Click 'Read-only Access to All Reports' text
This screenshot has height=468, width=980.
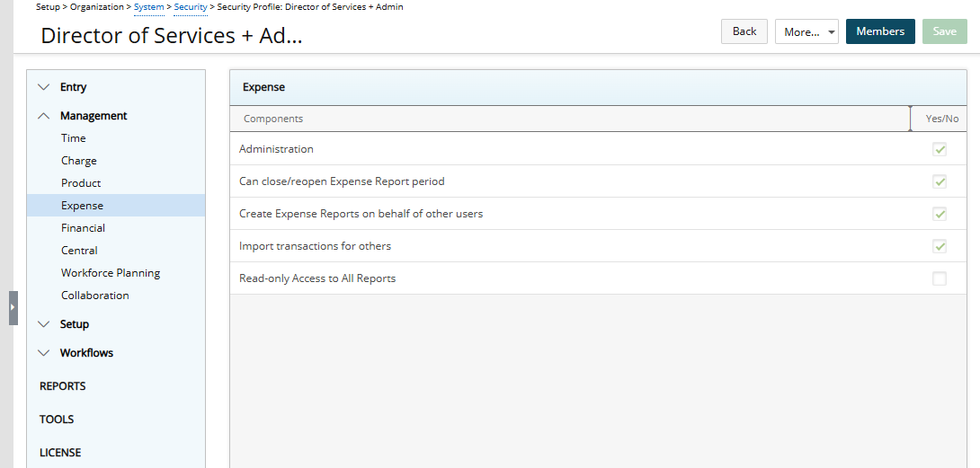pos(317,278)
